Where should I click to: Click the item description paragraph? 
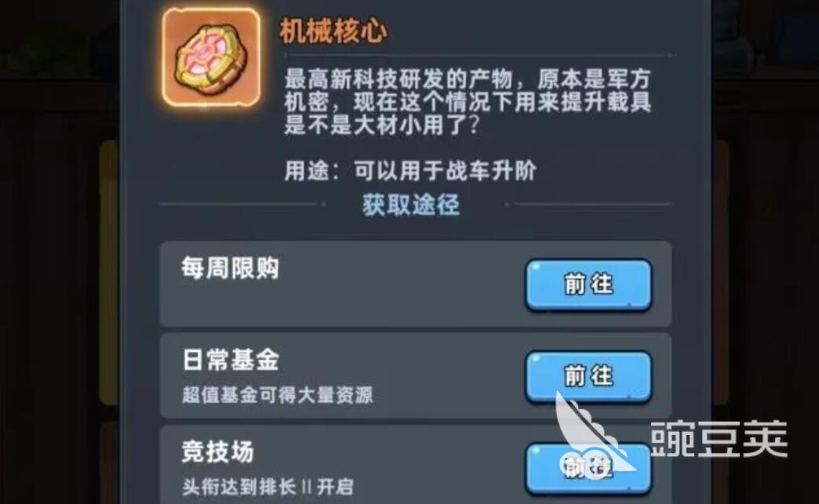[x=468, y=102]
